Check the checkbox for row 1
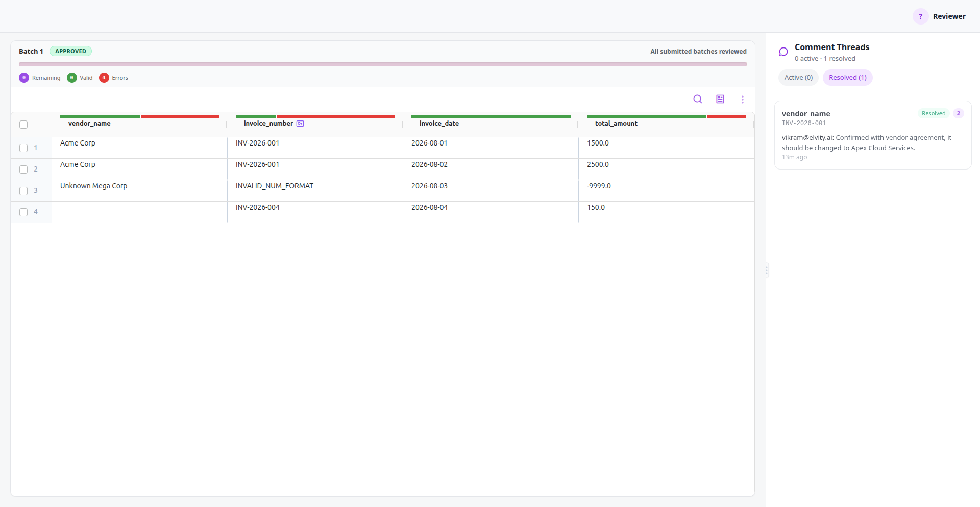 tap(23, 148)
